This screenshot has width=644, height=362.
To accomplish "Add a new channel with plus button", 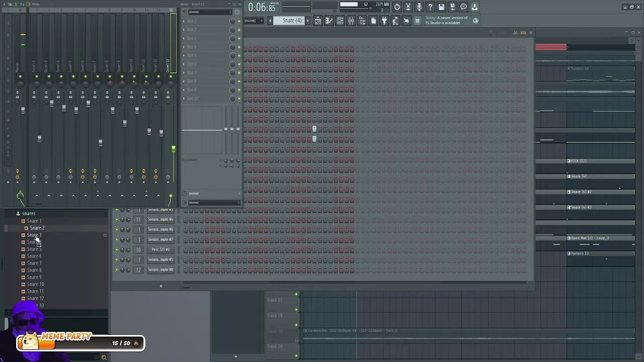I will click(161, 286).
